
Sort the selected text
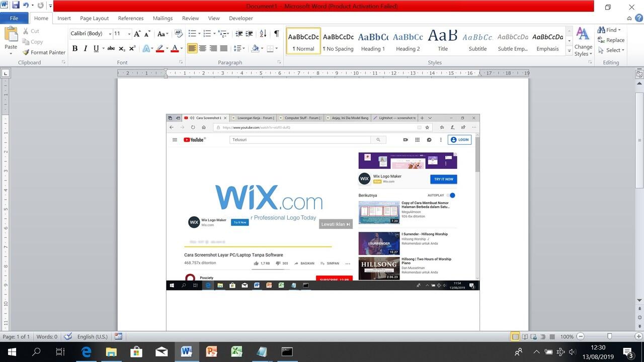[x=263, y=34]
